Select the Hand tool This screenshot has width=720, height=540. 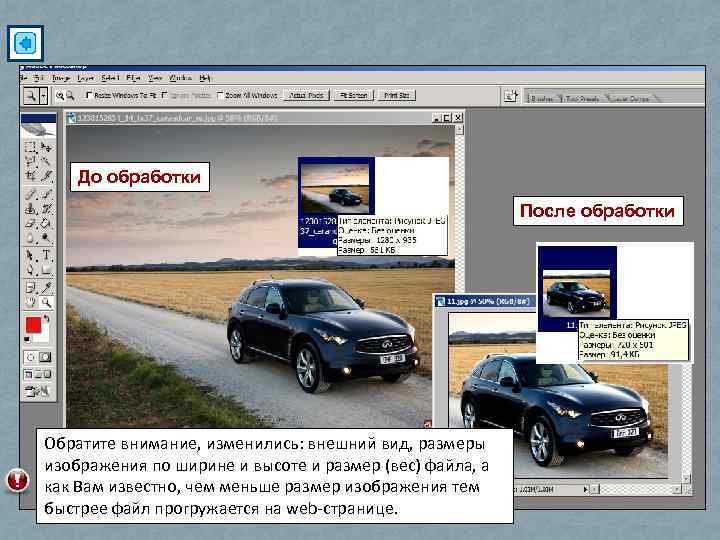click(x=30, y=303)
